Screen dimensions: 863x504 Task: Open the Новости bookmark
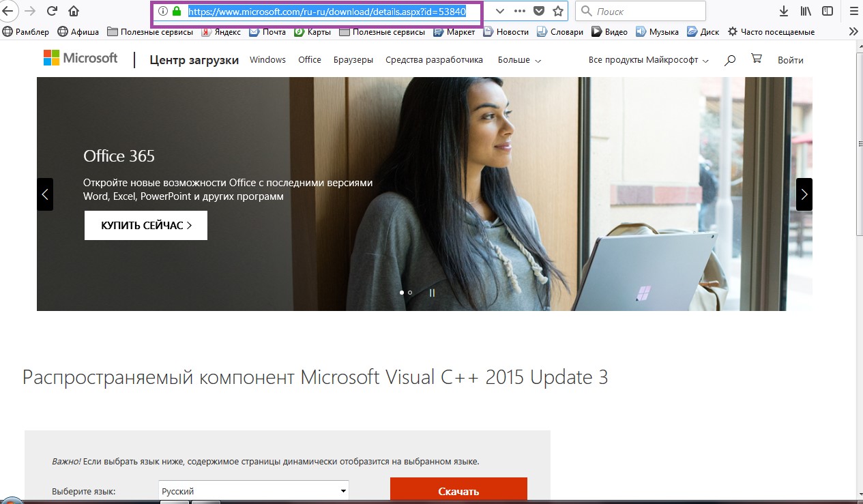click(506, 31)
